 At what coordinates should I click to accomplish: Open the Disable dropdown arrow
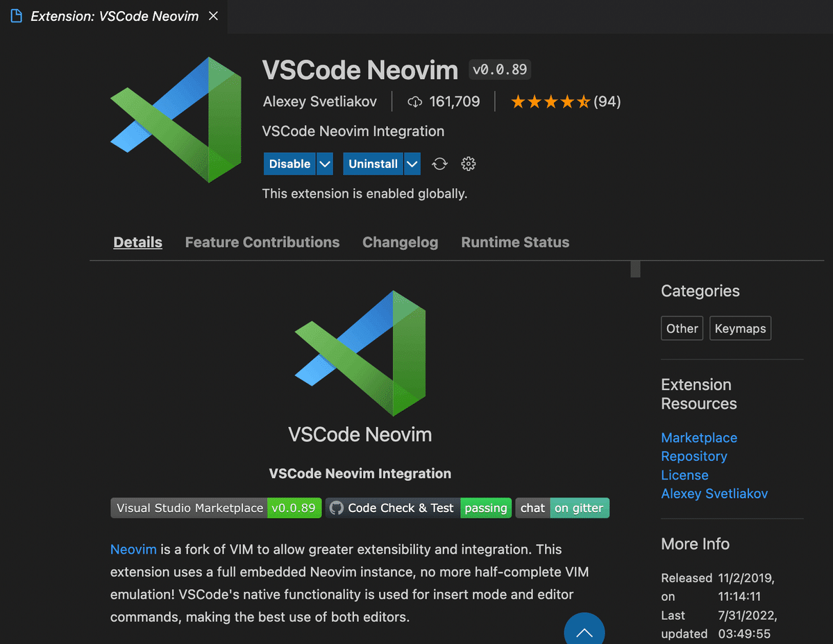tap(325, 164)
